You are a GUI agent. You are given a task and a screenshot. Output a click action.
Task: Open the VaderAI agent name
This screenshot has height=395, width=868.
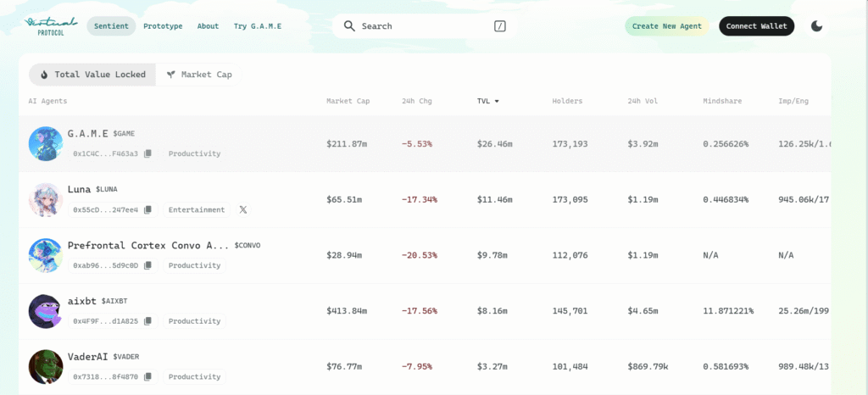88,356
